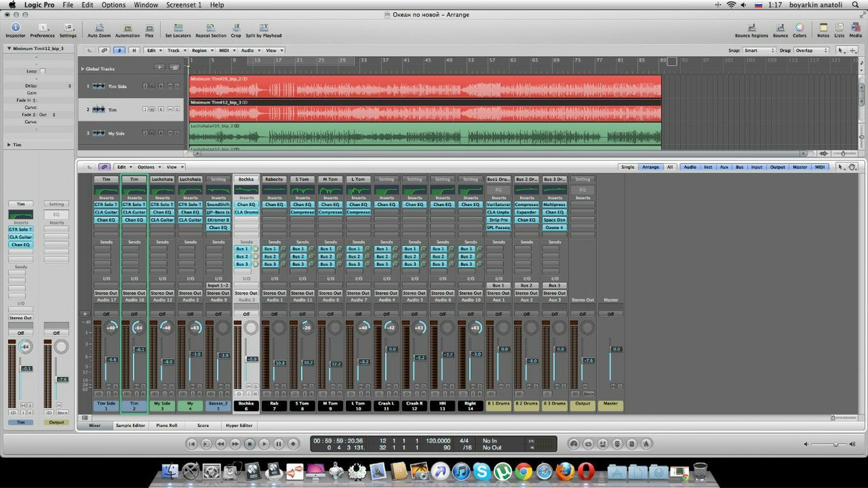Mute the Tim Side track in arrange
868x488 pixels.
[x=170, y=86]
